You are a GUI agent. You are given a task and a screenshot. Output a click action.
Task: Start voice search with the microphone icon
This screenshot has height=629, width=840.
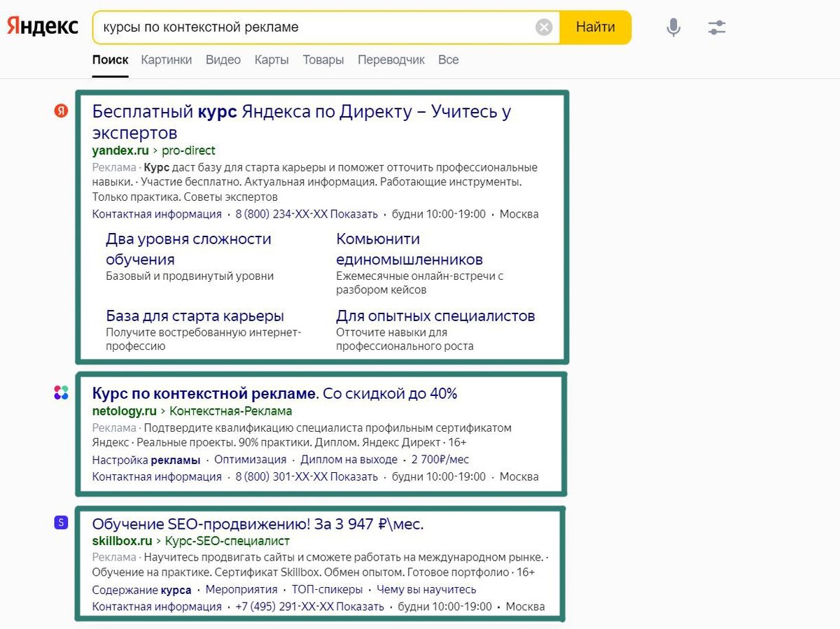(x=673, y=27)
